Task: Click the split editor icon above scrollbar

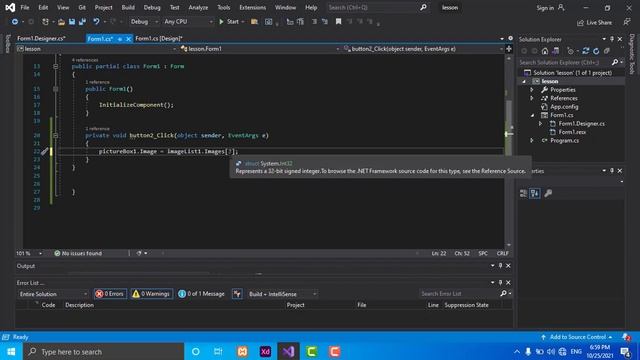Action: tap(509, 49)
